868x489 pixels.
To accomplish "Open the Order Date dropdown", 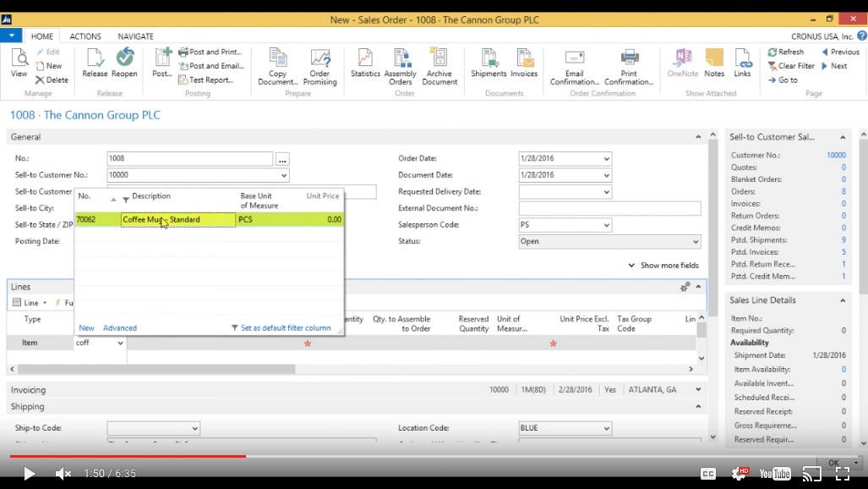I will 606,158.
